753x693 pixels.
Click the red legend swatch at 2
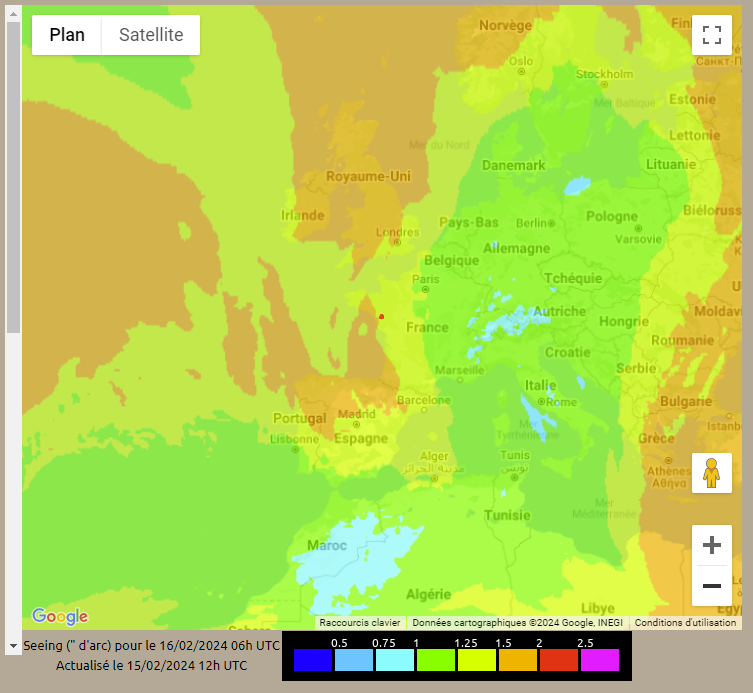click(x=559, y=660)
